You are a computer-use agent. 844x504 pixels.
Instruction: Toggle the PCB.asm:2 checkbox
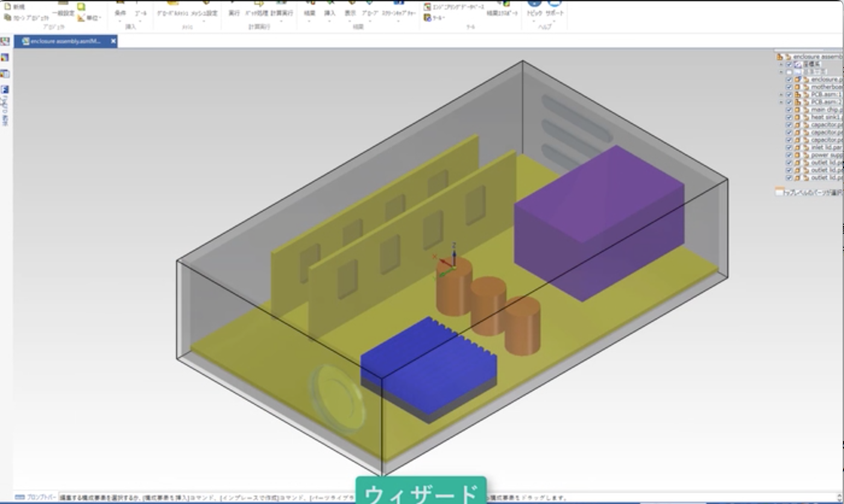(x=789, y=102)
